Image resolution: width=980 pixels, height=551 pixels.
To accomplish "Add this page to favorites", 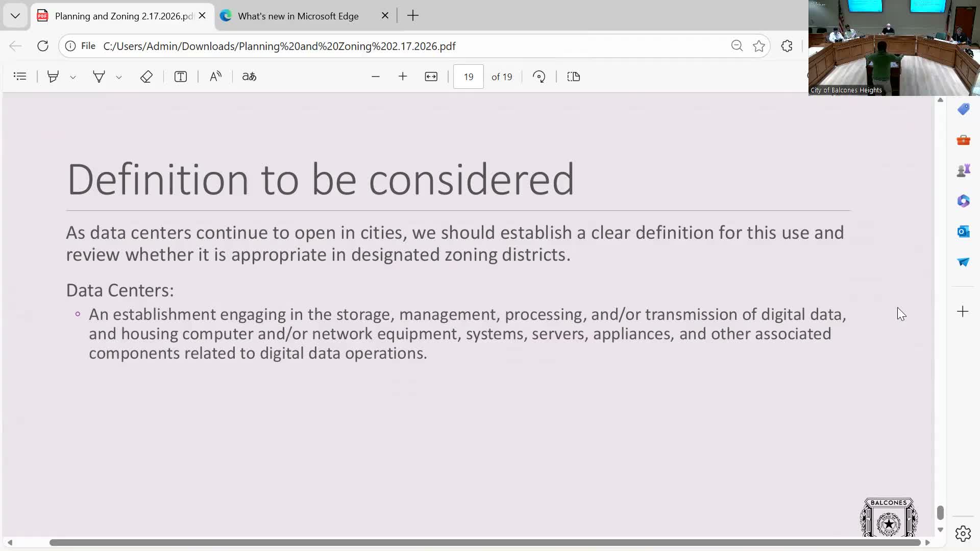I will pos(759,46).
